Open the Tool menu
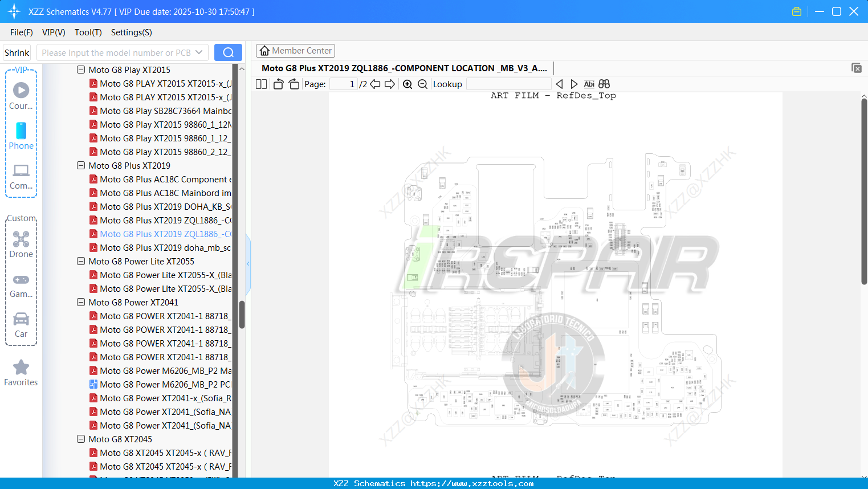 pyautogui.click(x=88, y=32)
